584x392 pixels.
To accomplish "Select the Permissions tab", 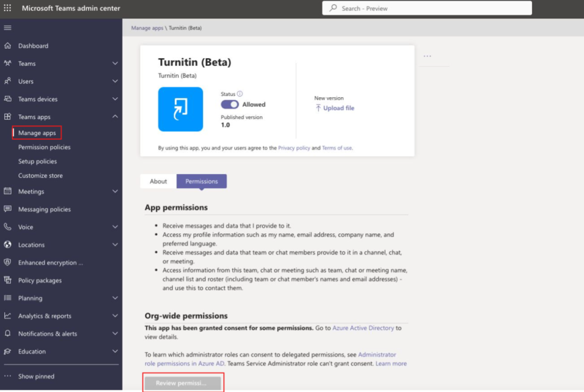I will 201,182.
